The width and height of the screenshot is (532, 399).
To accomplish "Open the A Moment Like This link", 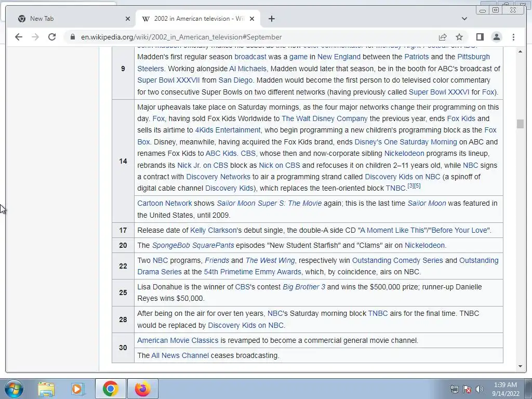I will (x=392, y=230).
